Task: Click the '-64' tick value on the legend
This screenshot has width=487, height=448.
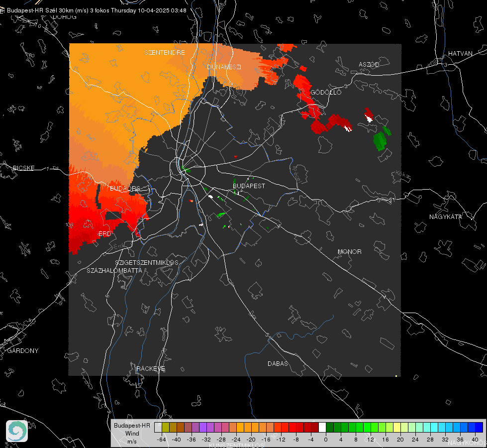Action: pyautogui.click(x=162, y=440)
